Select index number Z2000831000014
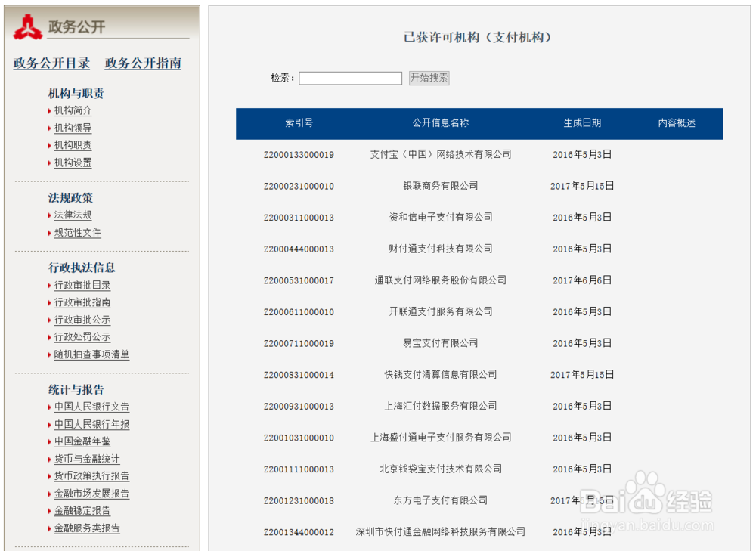The image size is (756, 551). click(299, 375)
